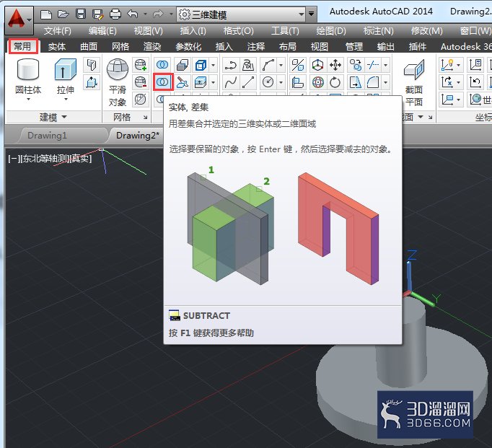Screen dimensions: 492x448
Task: Click the Open file folder icon
Action: 63,14
